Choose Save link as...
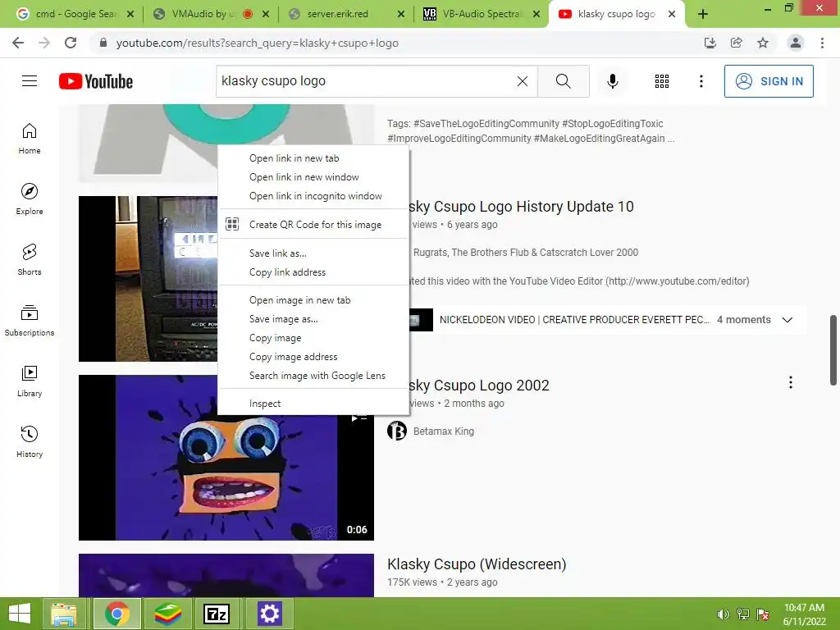 coord(313,253)
